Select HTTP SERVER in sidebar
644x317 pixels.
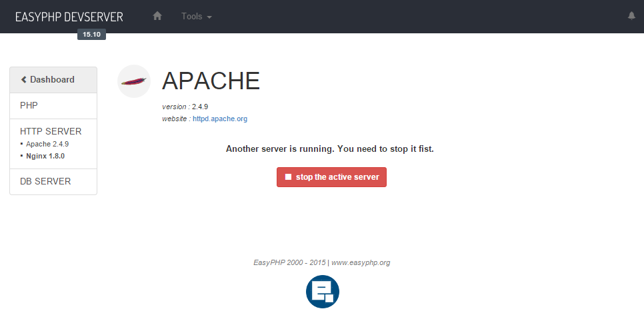click(x=51, y=131)
